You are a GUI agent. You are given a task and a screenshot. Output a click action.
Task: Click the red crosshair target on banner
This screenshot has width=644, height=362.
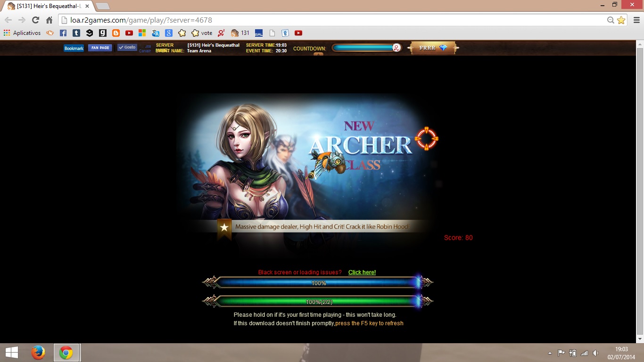pos(426,139)
